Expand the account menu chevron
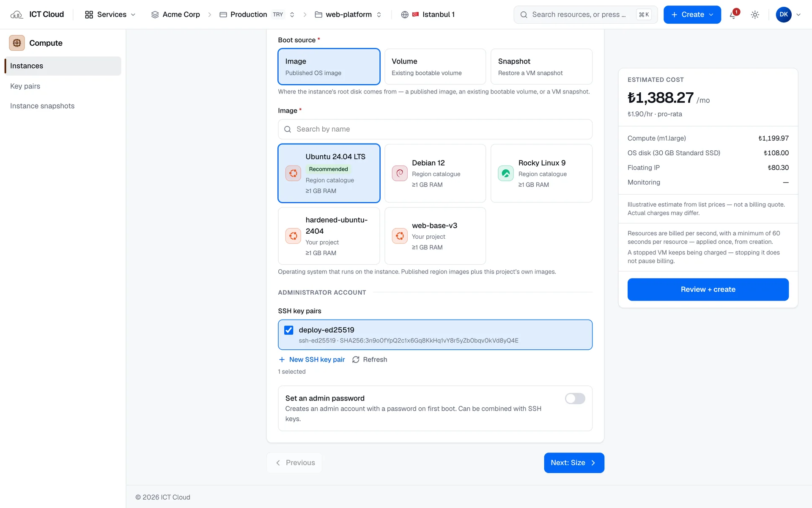The image size is (812, 508). (x=798, y=15)
